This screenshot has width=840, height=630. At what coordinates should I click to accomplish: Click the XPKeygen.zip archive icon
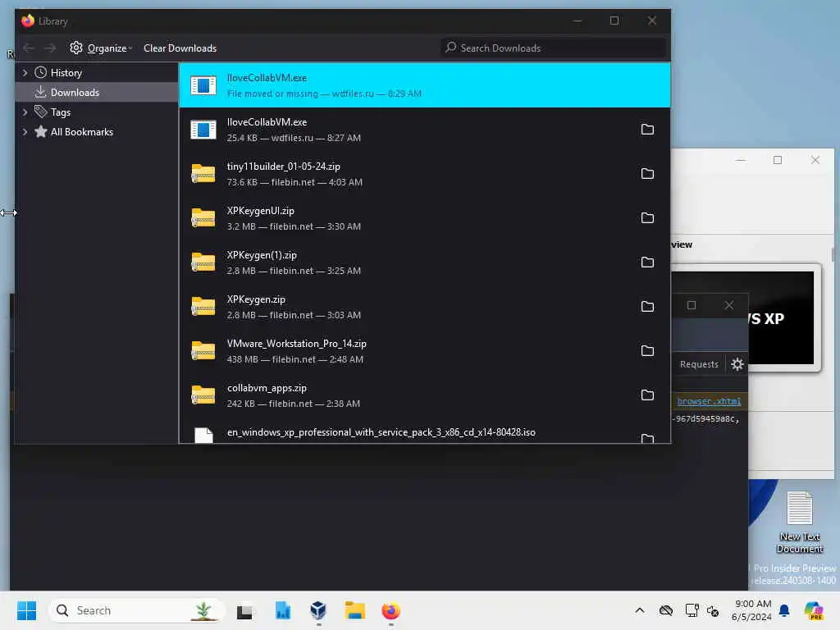(203, 307)
